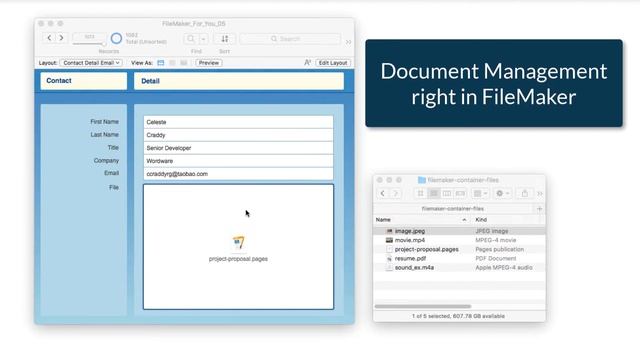Switch to the Detail tab header
The width and height of the screenshot is (640, 360).
239,81
